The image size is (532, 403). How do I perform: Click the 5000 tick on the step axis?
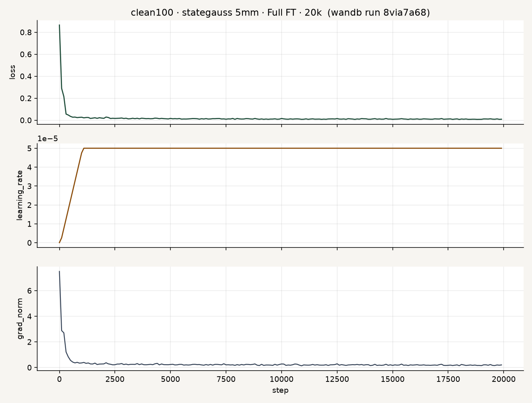click(x=170, y=379)
